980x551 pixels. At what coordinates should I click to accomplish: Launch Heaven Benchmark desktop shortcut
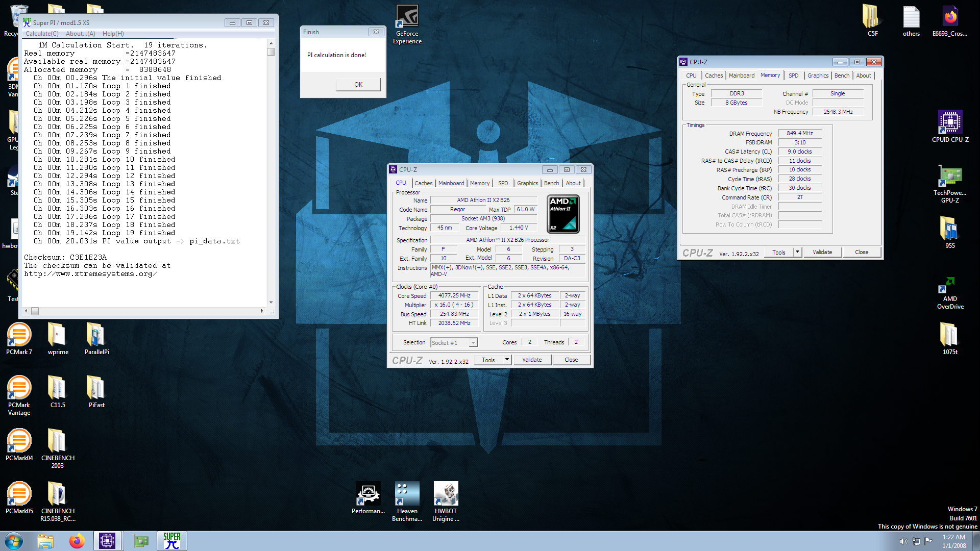pos(407,502)
